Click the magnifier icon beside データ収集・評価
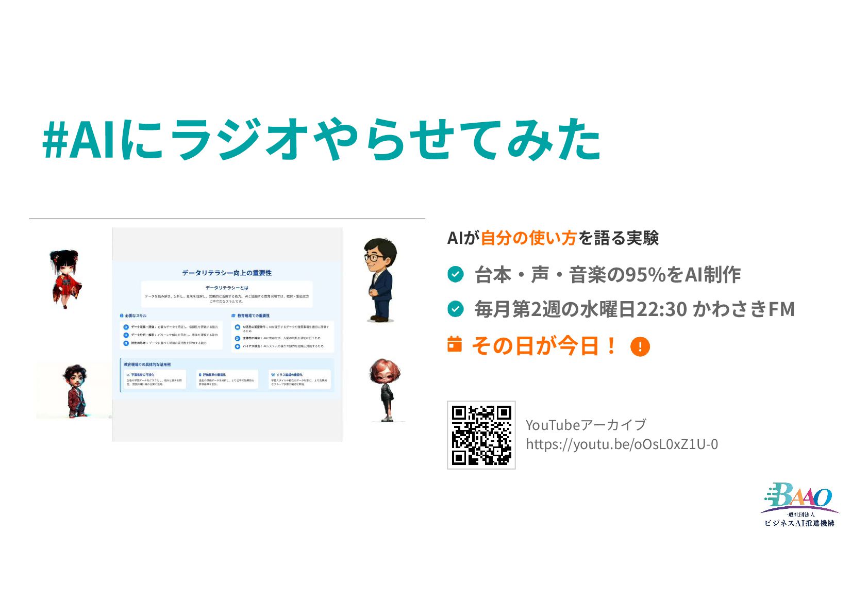Screen dimensions: 868x614 [x=126, y=327]
